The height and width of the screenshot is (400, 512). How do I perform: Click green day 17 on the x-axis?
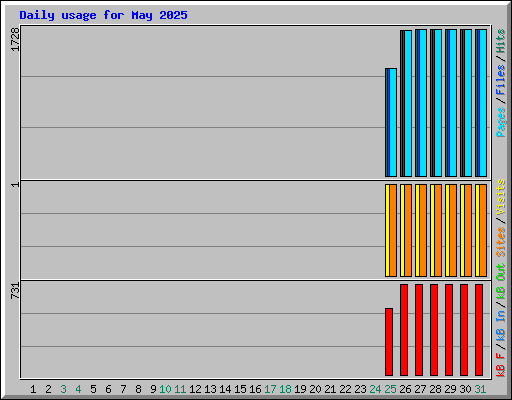pyautogui.click(x=270, y=389)
